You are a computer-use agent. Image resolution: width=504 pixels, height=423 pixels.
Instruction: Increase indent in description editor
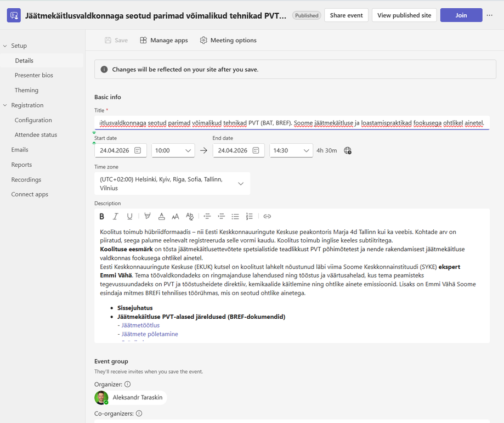[221, 216]
